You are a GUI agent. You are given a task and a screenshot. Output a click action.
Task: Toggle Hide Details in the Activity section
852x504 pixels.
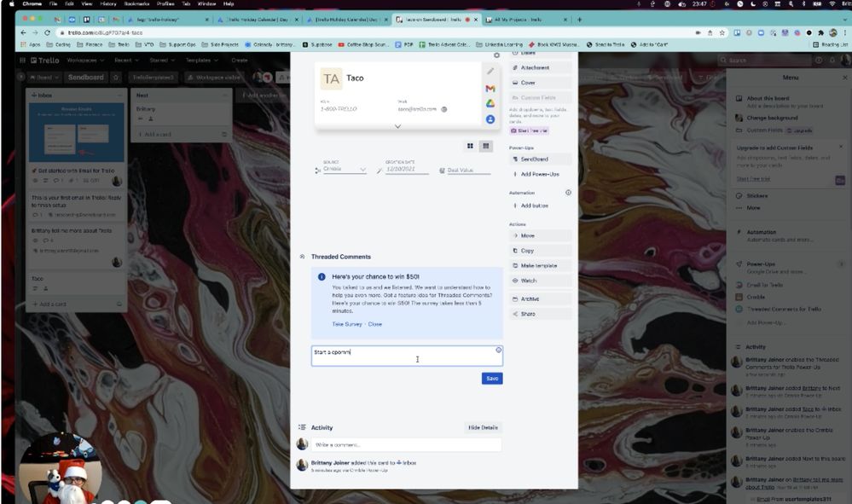[484, 427]
